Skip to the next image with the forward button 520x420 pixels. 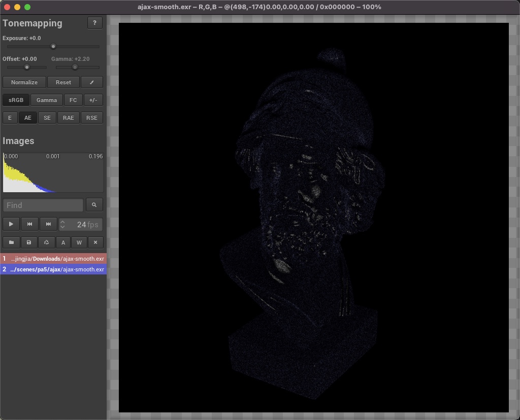(x=48, y=224)
